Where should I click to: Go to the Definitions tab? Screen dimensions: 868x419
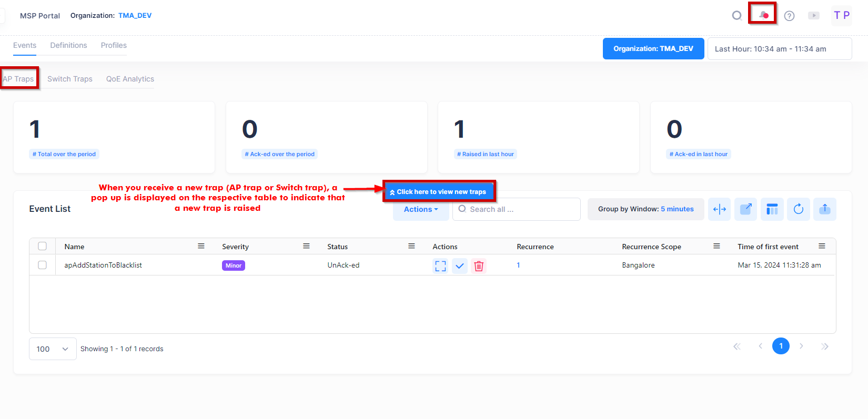(x=68, y=45)
